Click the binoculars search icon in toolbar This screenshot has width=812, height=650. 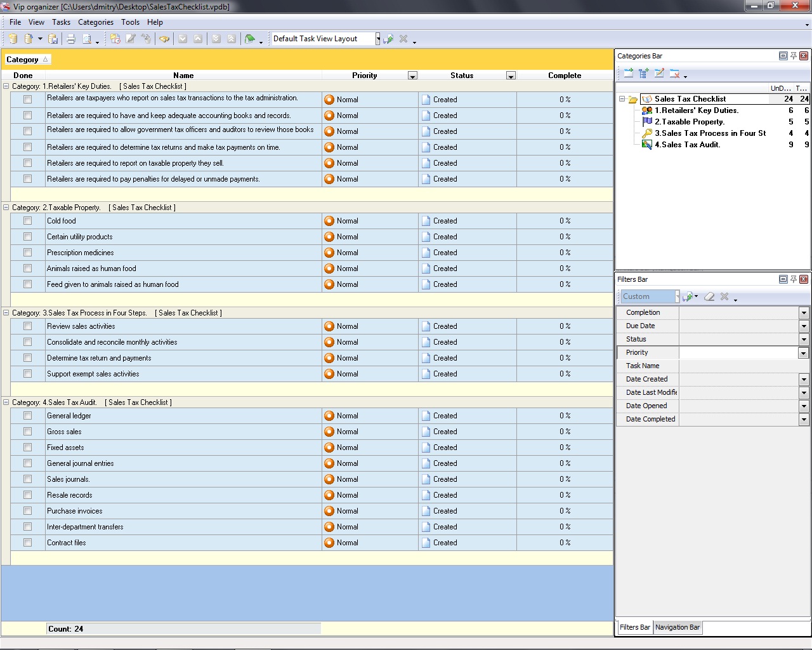164,39
